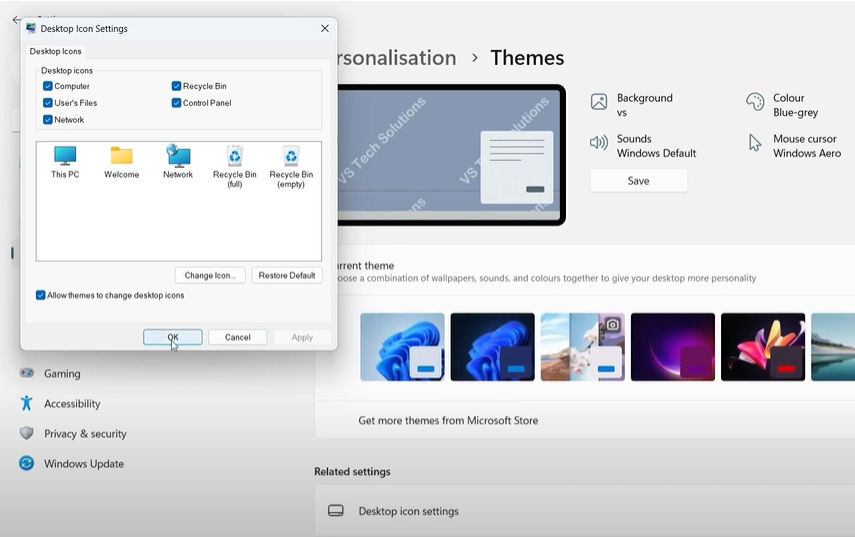
Task: Uncheck the Control Panel checkbox
Action: point(176,102)
